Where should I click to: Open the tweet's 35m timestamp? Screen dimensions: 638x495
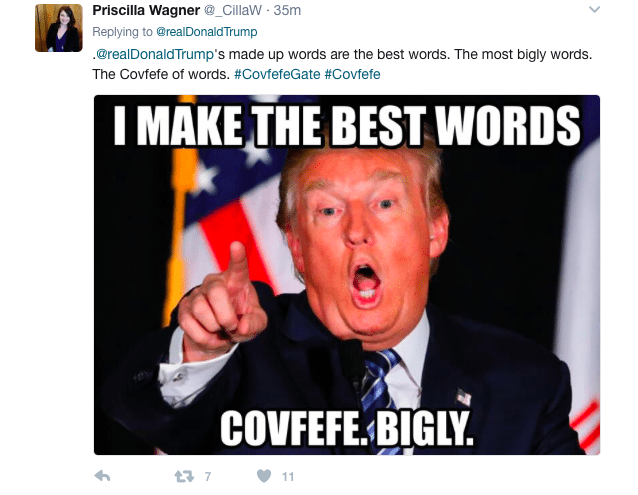tap(287, 11)
